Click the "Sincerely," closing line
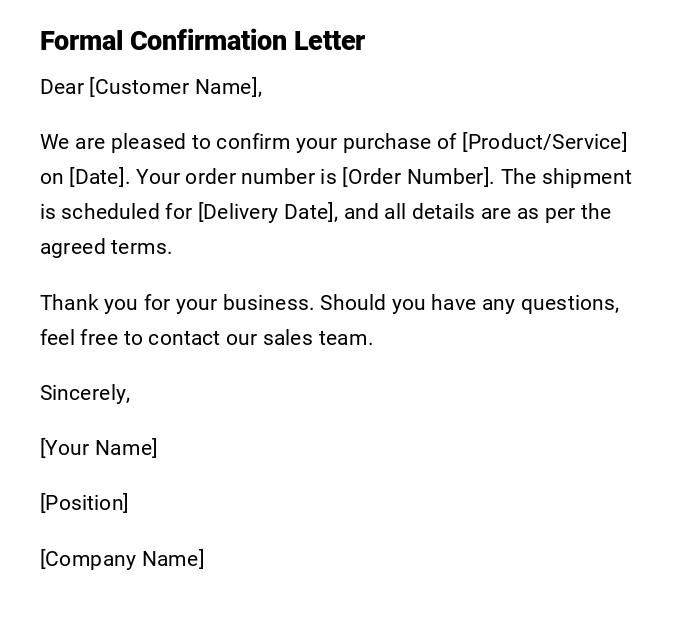The width and height of the screenshot is (700, 621). point(85,393)
